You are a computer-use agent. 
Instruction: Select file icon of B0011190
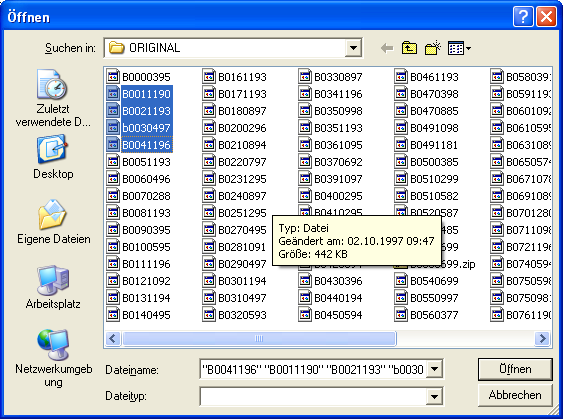coord(113,94)
